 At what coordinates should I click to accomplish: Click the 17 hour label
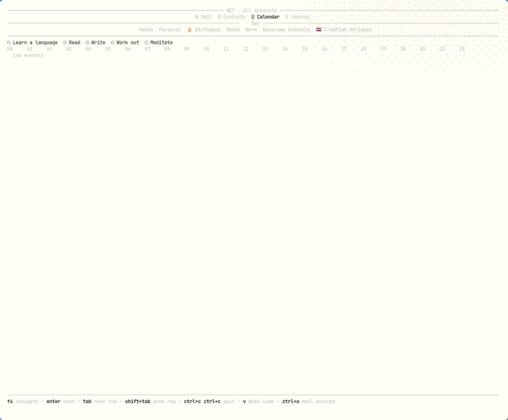[344, 49]
